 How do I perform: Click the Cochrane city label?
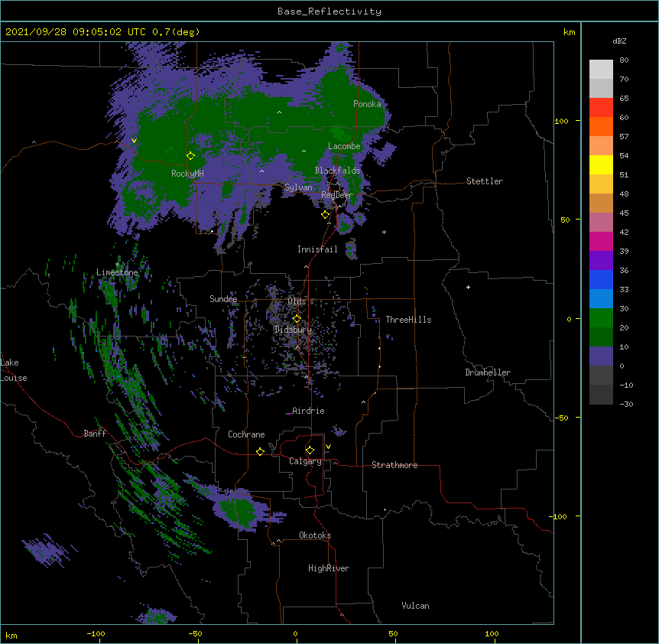tap(246, 434)
